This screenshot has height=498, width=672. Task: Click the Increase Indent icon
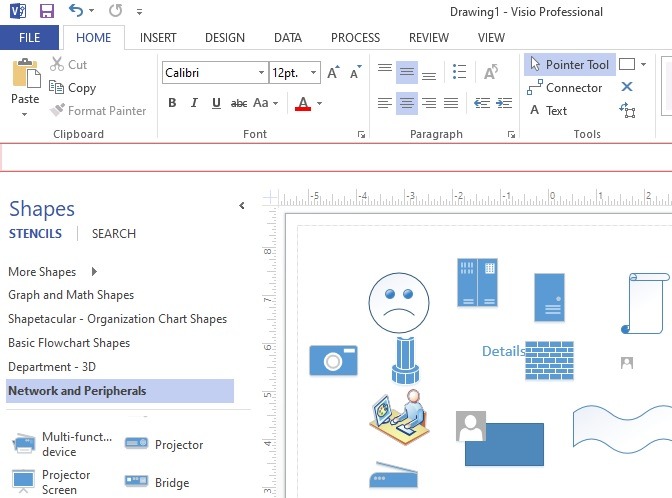coord(504,103)
